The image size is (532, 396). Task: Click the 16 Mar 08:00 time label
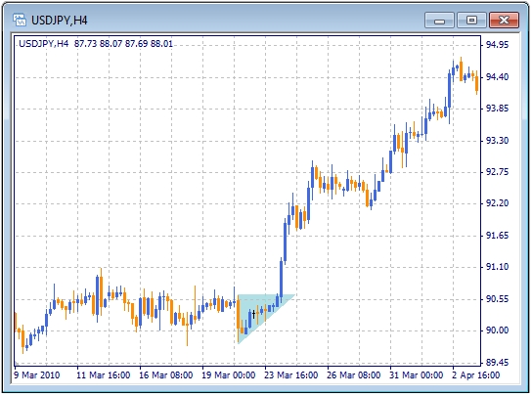166,374
